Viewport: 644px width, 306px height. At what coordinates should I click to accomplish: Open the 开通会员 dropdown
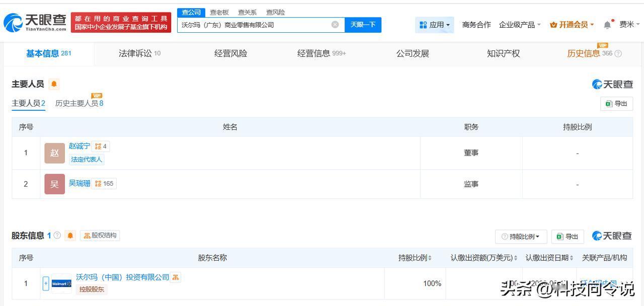coord(572,25)
